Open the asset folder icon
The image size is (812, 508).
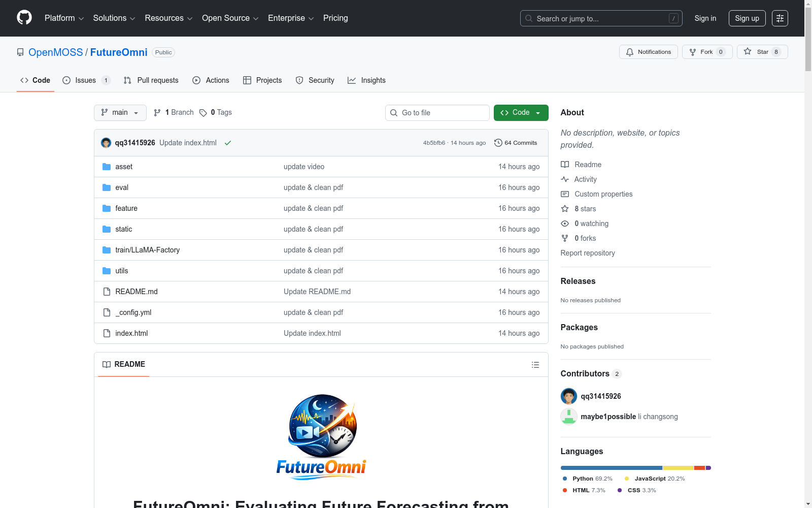pos(107,167)
